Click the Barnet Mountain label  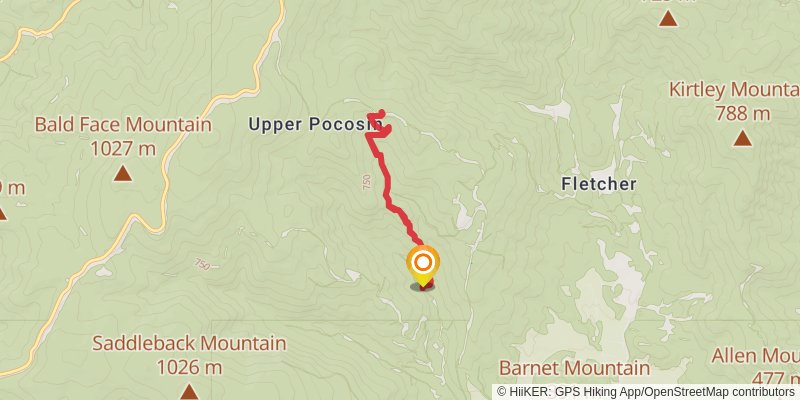pyautogui.click(x=574, y=368)
